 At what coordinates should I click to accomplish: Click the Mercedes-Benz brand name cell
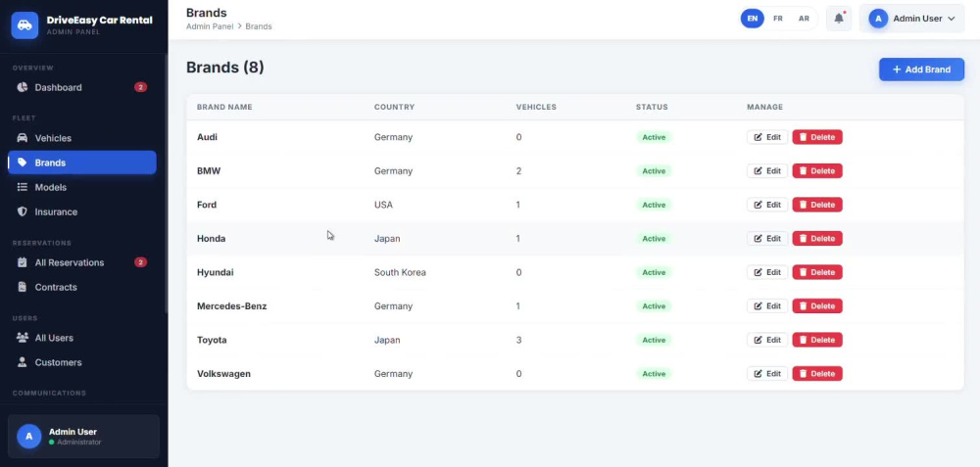[232, 305]
